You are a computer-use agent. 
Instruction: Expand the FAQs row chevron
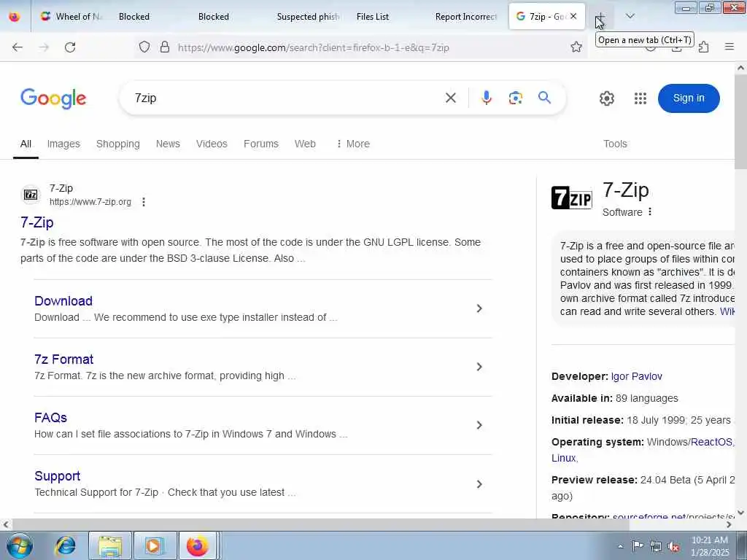(479, 425)
